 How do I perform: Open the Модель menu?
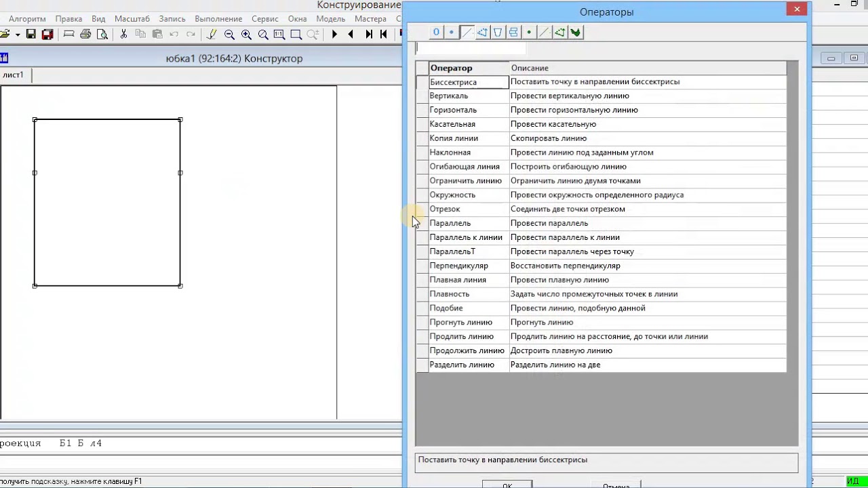331,19
